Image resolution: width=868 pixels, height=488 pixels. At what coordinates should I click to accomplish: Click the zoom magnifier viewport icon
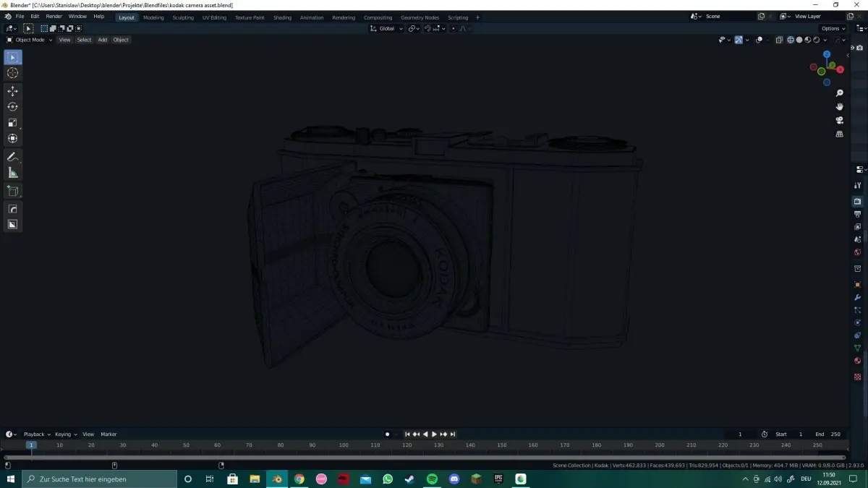(840, 93)
